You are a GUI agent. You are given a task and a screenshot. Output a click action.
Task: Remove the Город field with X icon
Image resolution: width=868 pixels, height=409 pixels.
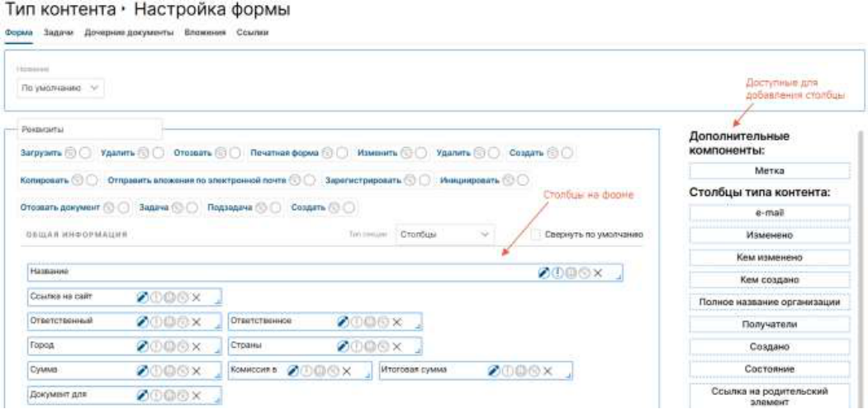pyautogui.click(x=196, y=346)
